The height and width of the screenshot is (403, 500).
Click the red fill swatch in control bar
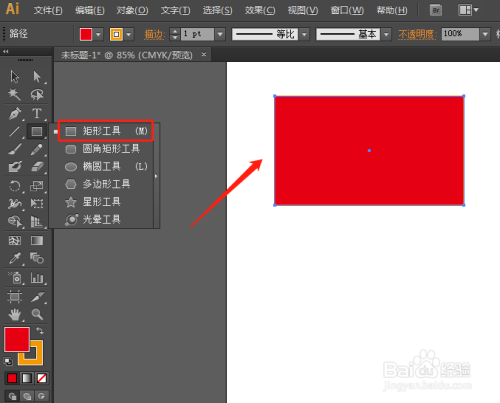[x=86, y=34]
